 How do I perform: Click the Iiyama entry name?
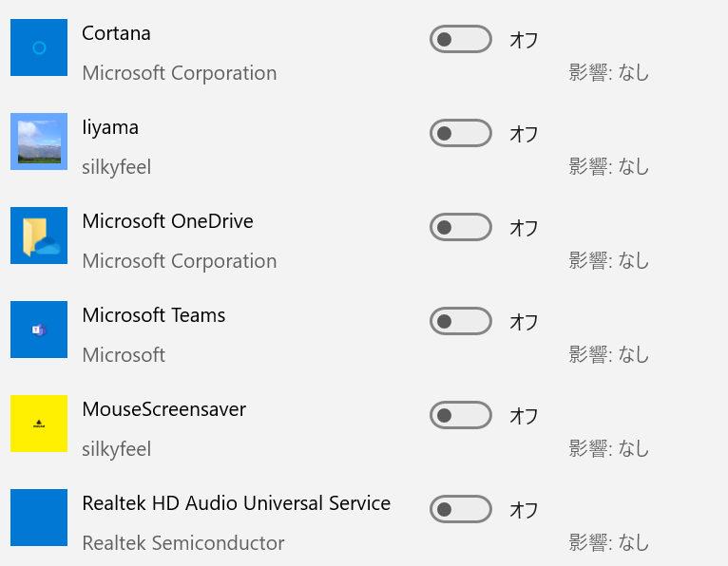pyautogui.click(x=110, y=127)
